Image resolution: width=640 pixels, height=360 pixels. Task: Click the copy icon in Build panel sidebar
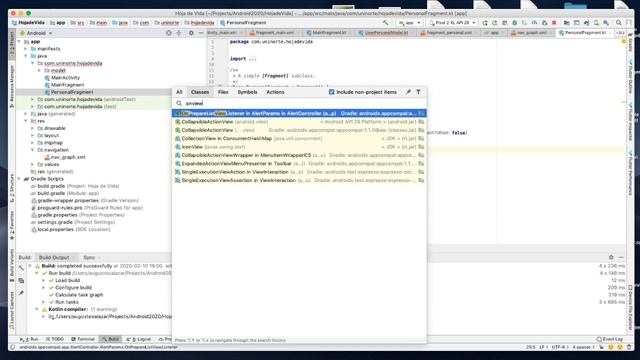[21, 280]
